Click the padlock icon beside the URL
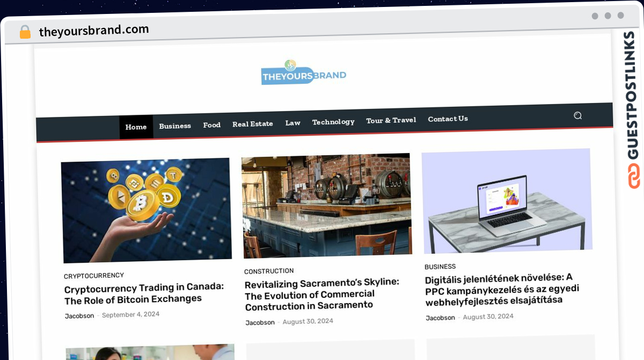 click(25, 32)
